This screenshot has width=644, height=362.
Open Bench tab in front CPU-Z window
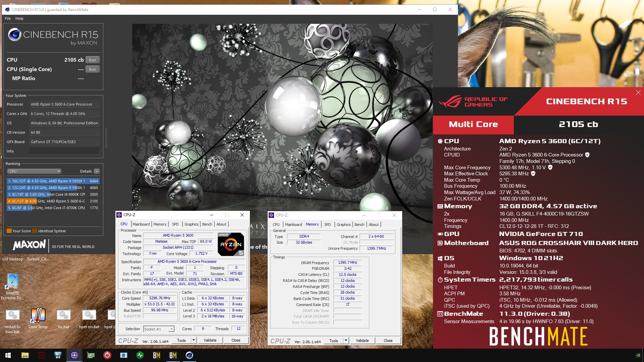point(207,224)
